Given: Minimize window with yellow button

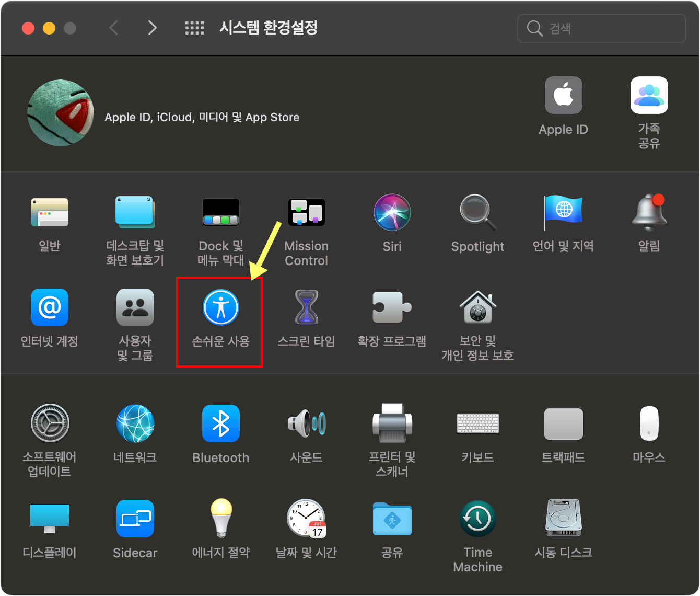Looking at the screenshot, I should [49, 28].
